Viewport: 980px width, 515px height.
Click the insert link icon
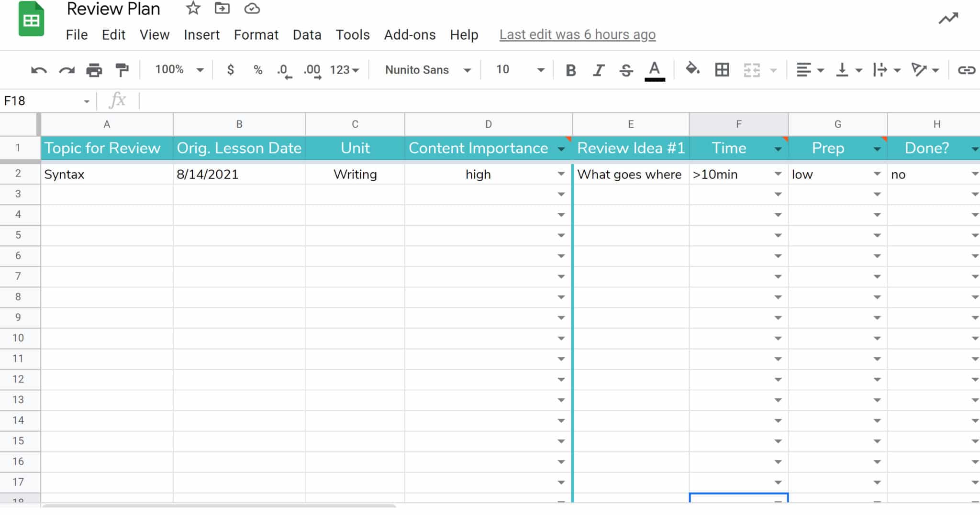coord(966,70)
